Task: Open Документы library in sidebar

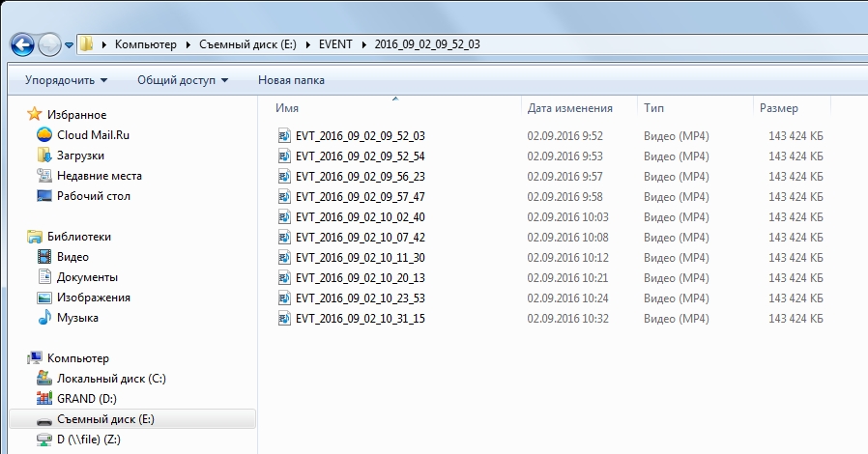Action: [87, 277]
